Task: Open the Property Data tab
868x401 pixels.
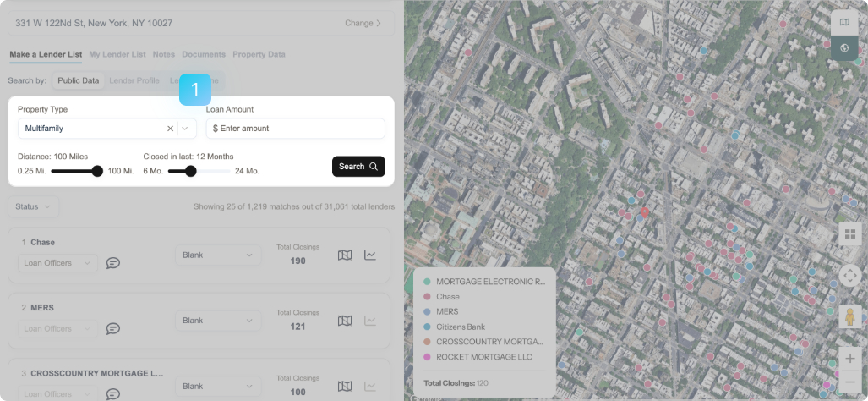Action: click(259, 54)
